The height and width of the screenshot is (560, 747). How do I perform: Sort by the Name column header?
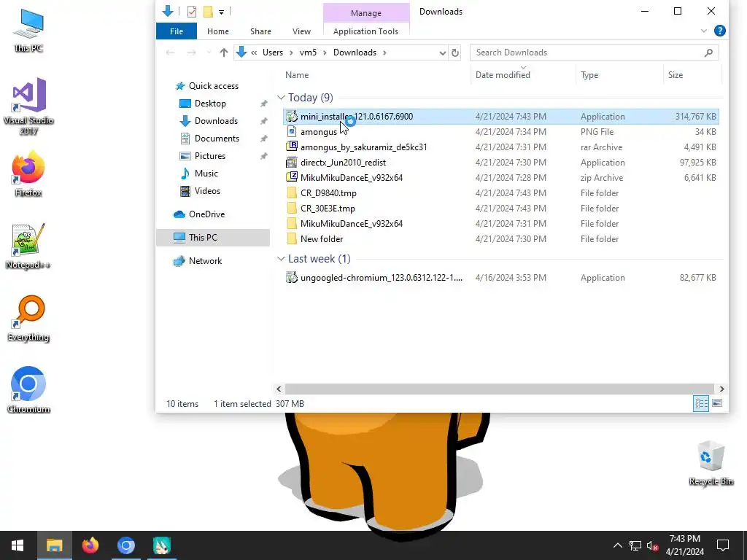[297, 75]
